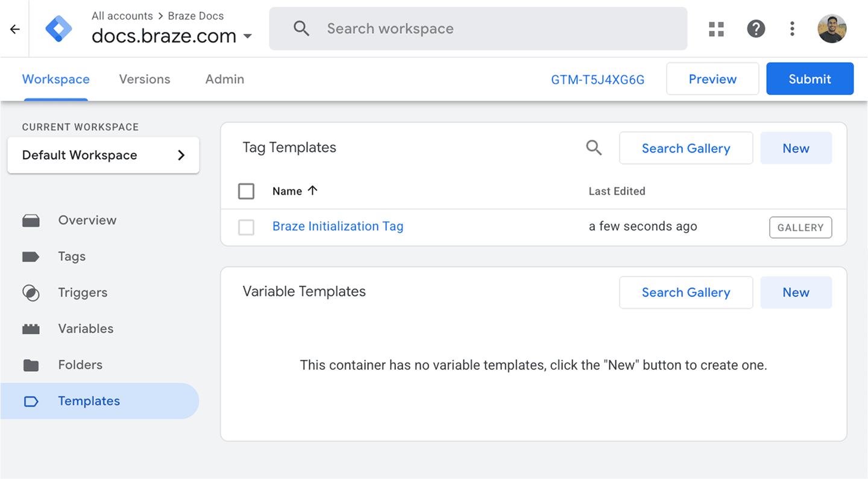Screen dimensions: 868x479
Task: Open the Admin tab
Action: pos(224,79)
